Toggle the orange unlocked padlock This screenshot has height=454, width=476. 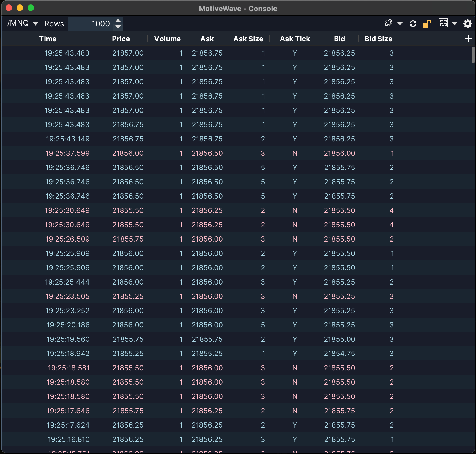tap(427, 24)
